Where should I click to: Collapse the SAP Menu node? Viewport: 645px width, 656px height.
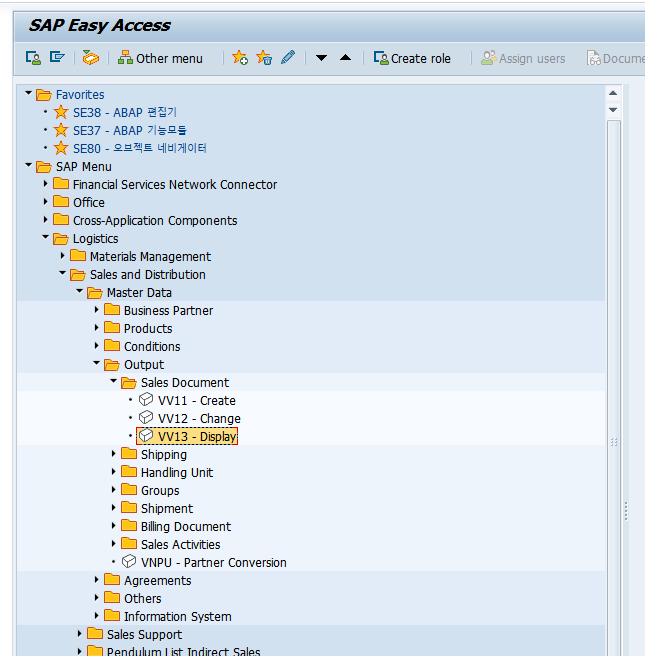28,165
